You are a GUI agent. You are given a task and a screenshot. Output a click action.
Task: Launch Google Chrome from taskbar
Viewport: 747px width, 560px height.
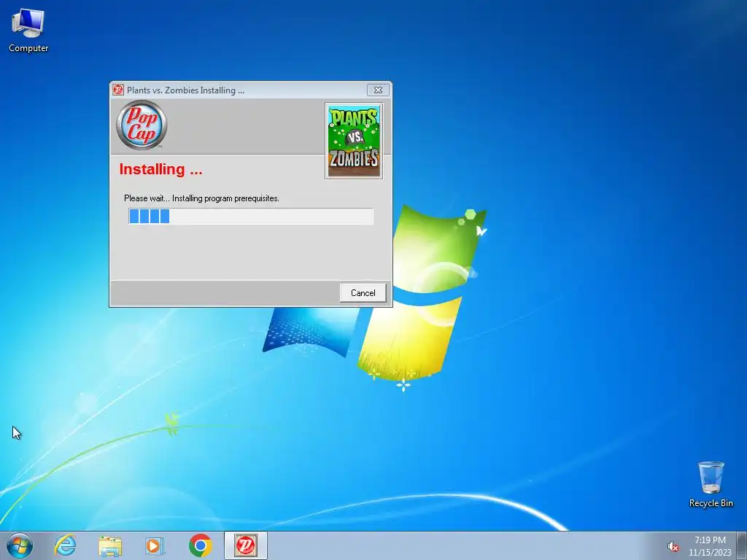point(200,545)
